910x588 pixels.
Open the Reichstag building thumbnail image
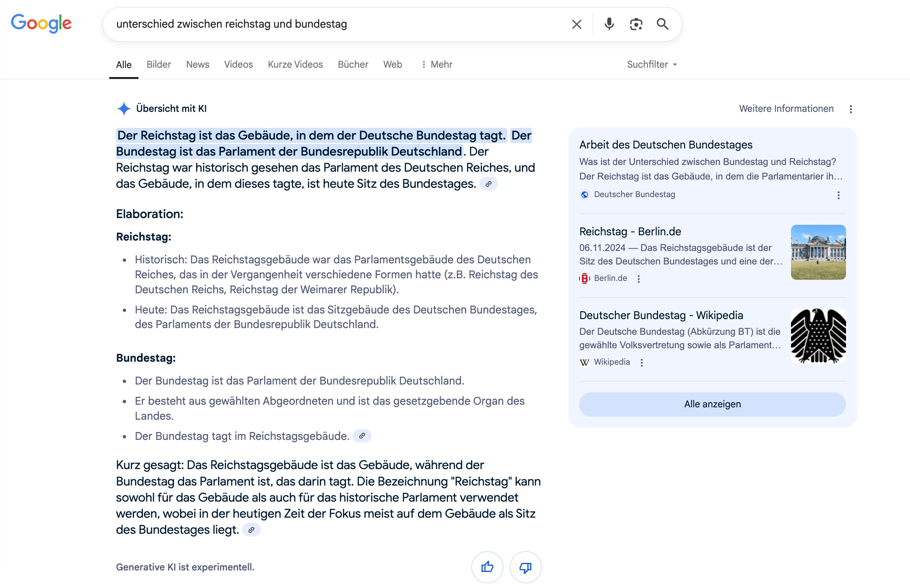[x=818, y=252]
